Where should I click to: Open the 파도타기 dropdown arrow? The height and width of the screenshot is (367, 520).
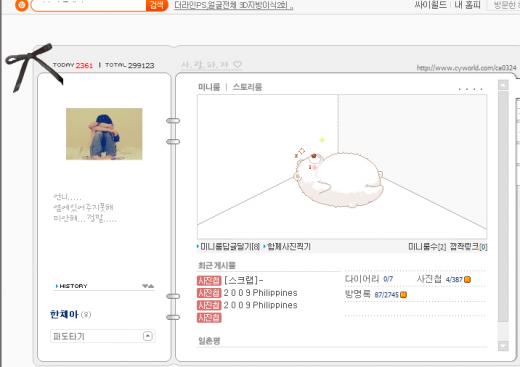[x=148, y=336]
